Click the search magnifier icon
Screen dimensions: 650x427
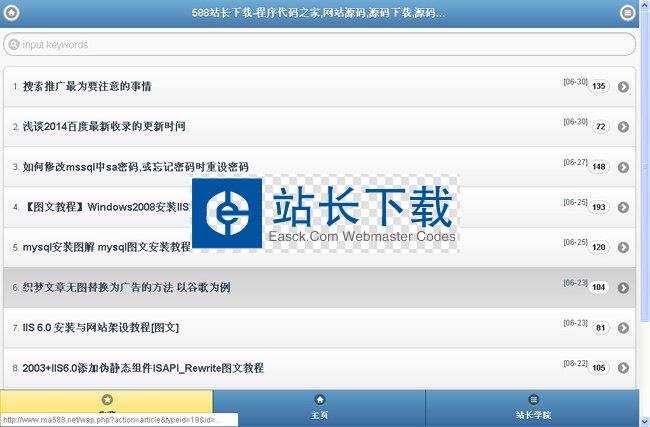pyautogui.click(x=14, y=44)
